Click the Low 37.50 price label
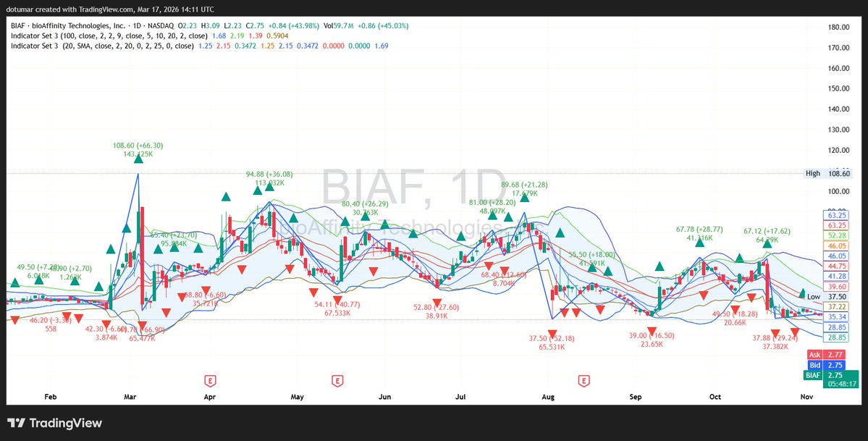This screenshot has height=441, width=868. coord(827,297)
